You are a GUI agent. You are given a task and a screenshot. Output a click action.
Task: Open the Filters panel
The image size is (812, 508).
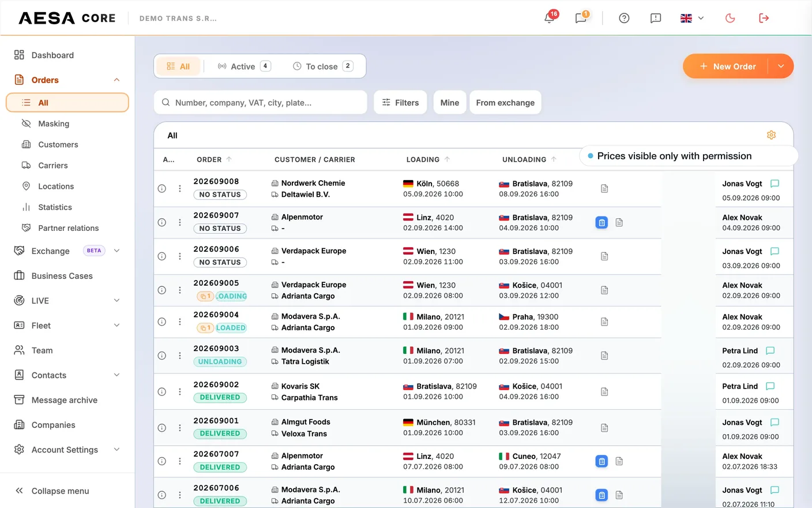coord(400,102)
